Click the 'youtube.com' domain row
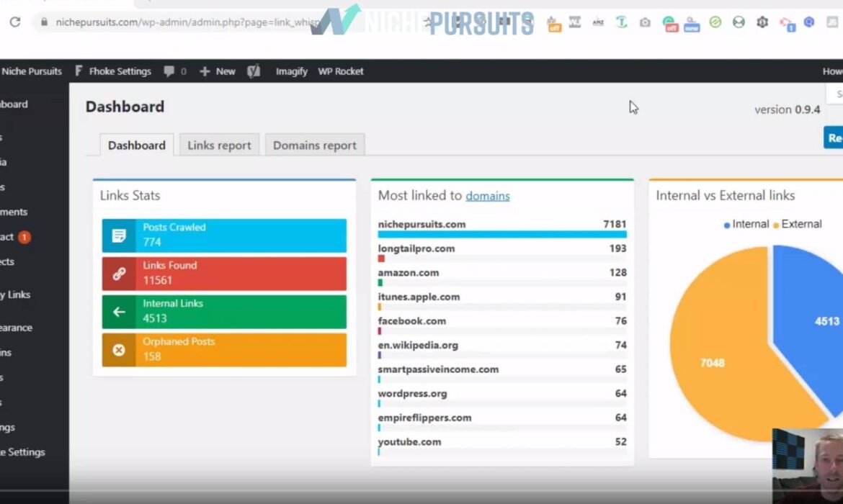 tap(502, 446)
